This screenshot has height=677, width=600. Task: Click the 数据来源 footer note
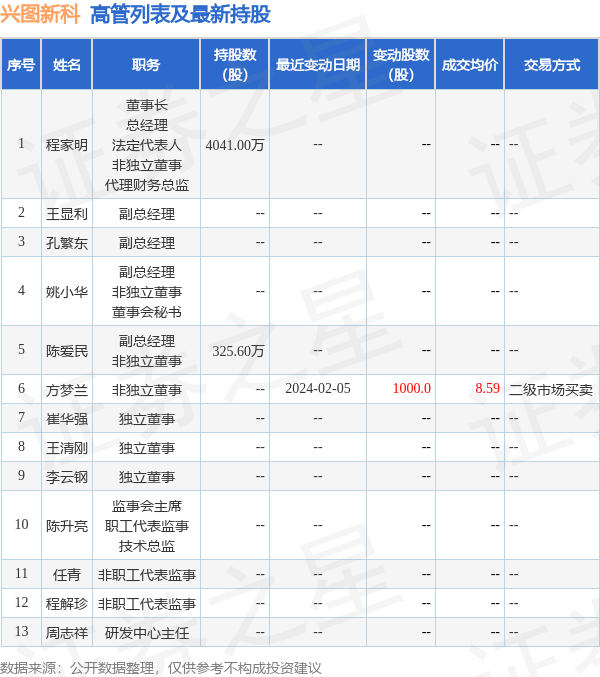point(161,668)
